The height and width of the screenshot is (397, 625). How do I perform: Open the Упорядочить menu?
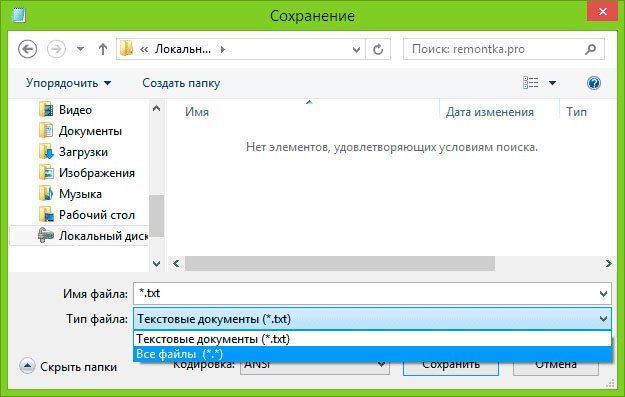pyautogui.click(x=69, y=83)
